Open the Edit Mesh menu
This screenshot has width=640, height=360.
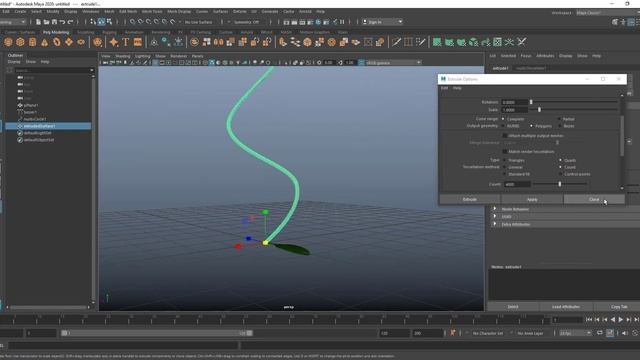tap(128, 11)
